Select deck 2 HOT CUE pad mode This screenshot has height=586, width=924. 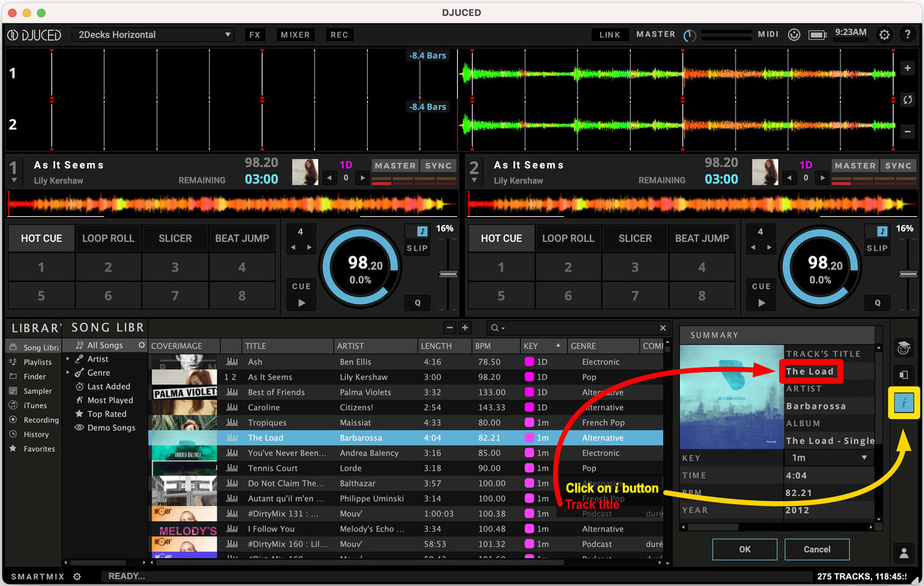pyautogui.click(x=501, y=238)
